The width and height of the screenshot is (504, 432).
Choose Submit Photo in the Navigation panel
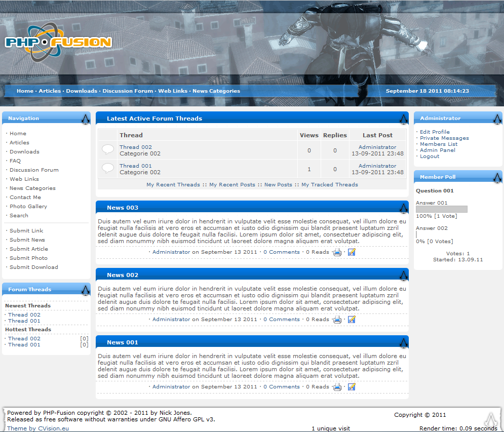coord(28,258)
